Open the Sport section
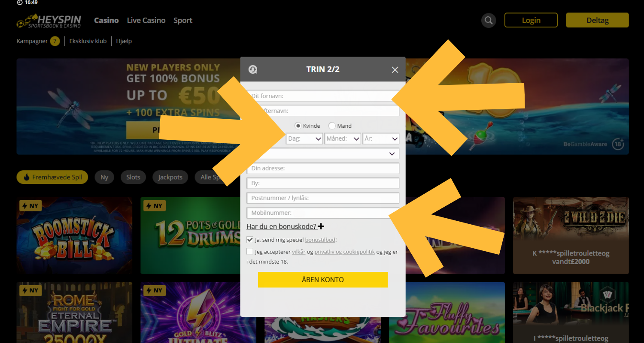This screenshot has height=343, width=644. pos(183,21)
